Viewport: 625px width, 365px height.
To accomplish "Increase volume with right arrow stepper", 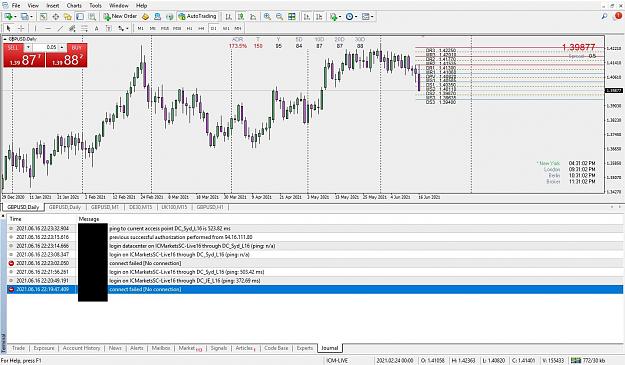I will (x=62, y=47).
